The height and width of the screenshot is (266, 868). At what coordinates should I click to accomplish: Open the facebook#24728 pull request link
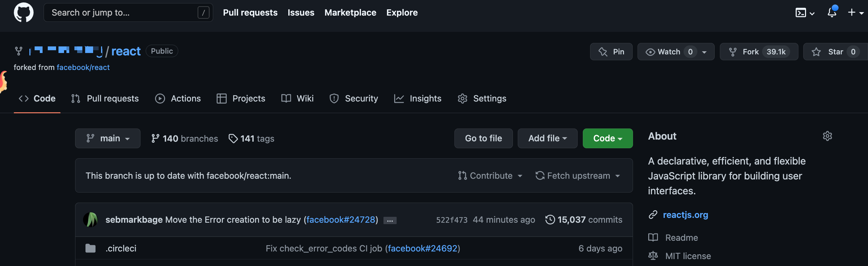click(341, 220)
